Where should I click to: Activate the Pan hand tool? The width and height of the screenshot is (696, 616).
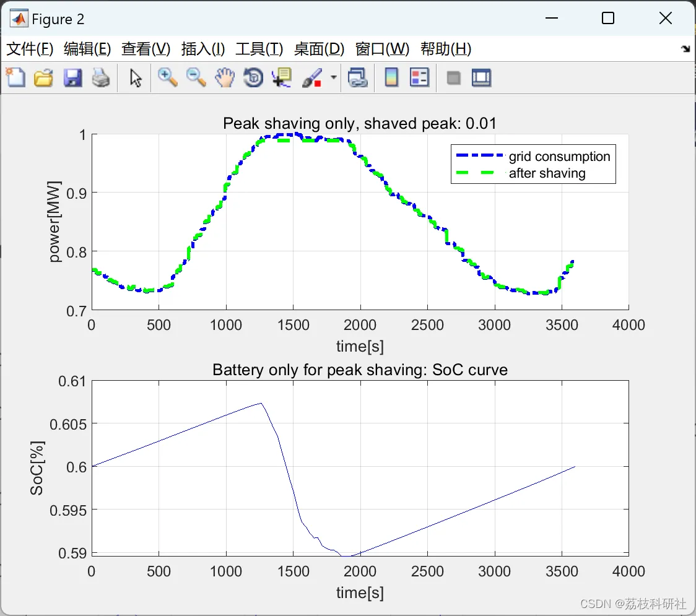click(225, 77)
